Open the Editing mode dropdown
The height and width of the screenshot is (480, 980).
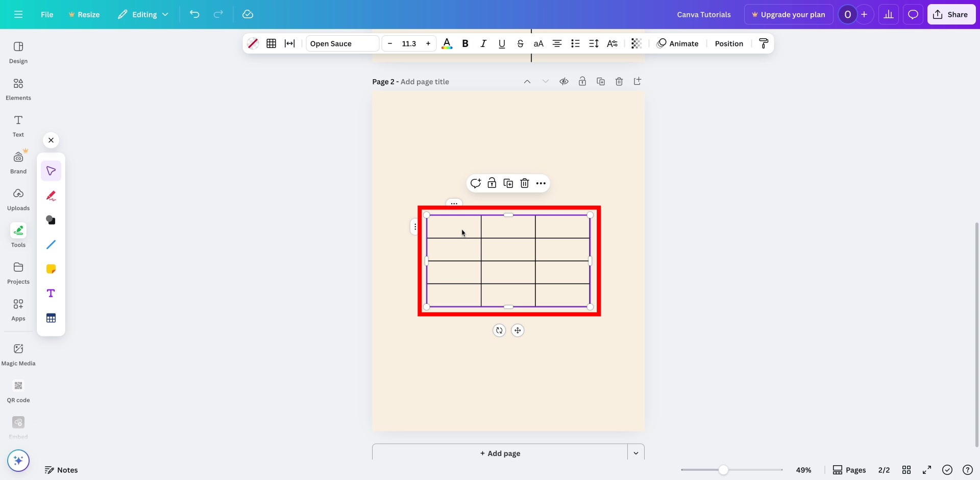[143, 14]
